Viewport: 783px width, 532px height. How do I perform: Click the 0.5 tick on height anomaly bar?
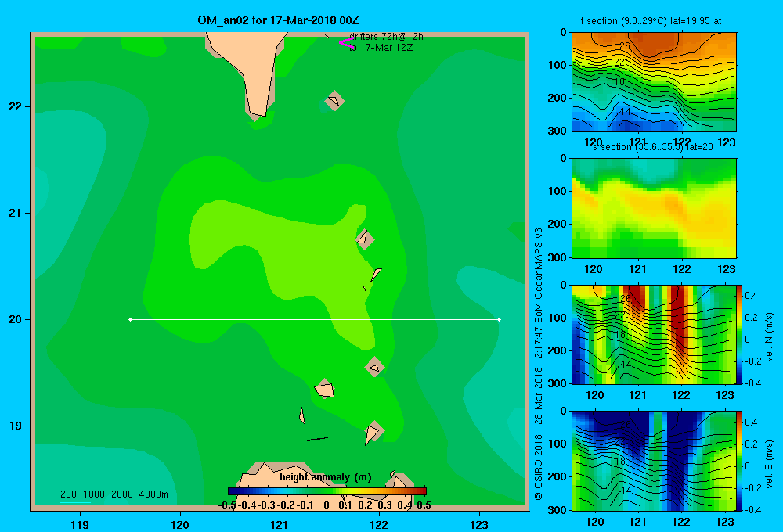coord(424,505)
